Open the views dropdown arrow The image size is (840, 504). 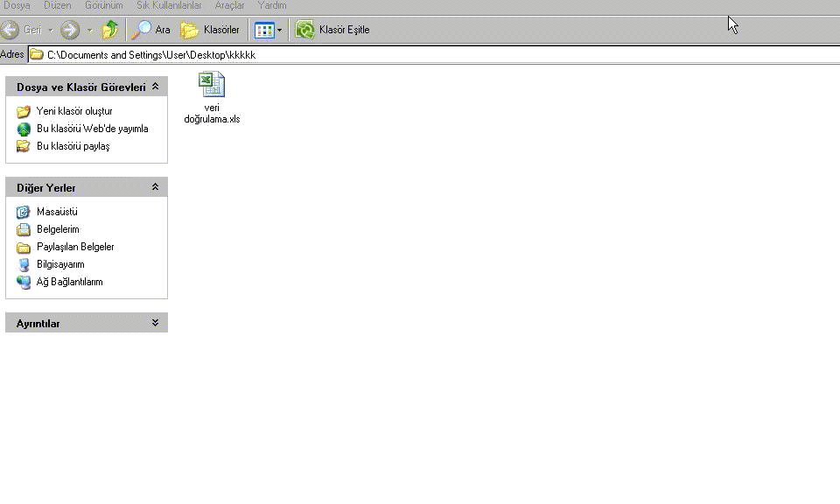point(279,31)
